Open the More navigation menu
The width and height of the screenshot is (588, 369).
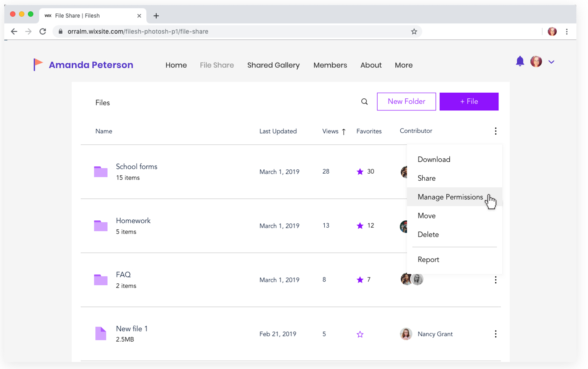coord(403,65)
